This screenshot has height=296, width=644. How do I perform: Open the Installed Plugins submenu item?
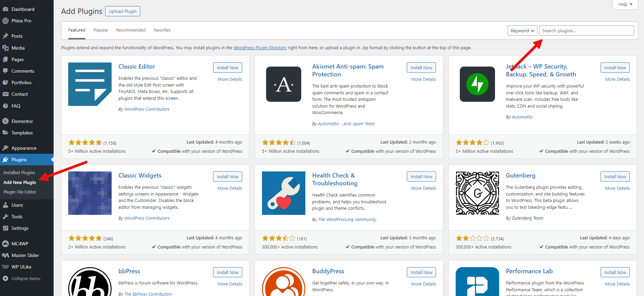19,172
